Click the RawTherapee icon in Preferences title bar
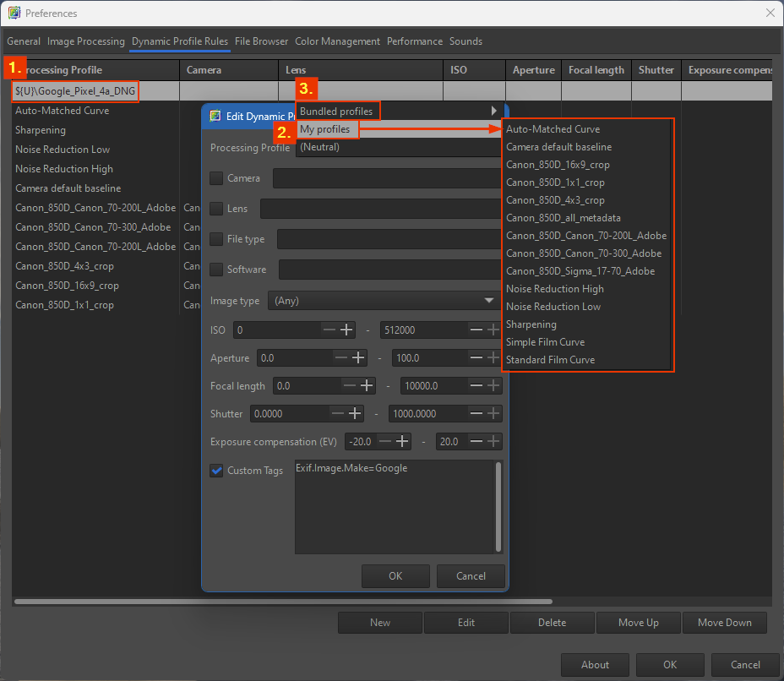 click(14, 13)
